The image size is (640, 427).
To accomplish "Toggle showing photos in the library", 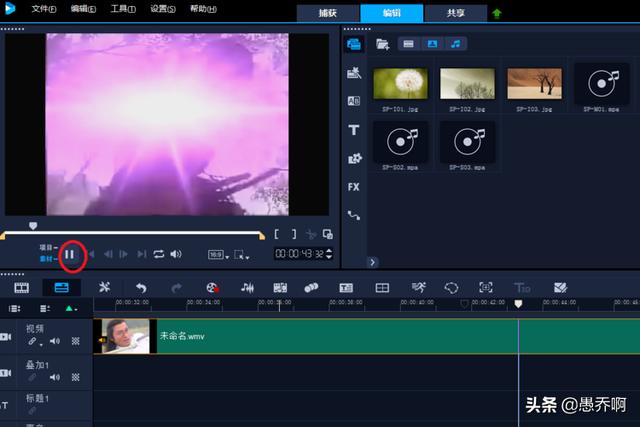I will (x=432, y=44).
